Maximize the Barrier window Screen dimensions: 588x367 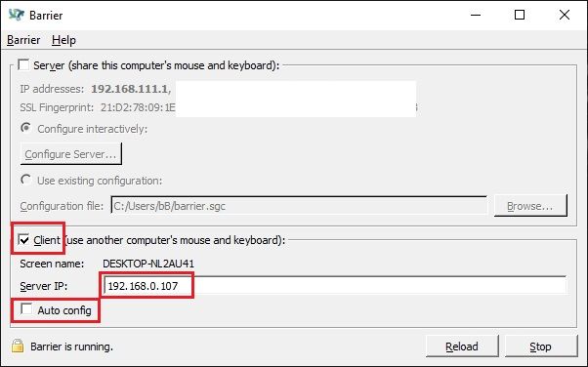520,15
